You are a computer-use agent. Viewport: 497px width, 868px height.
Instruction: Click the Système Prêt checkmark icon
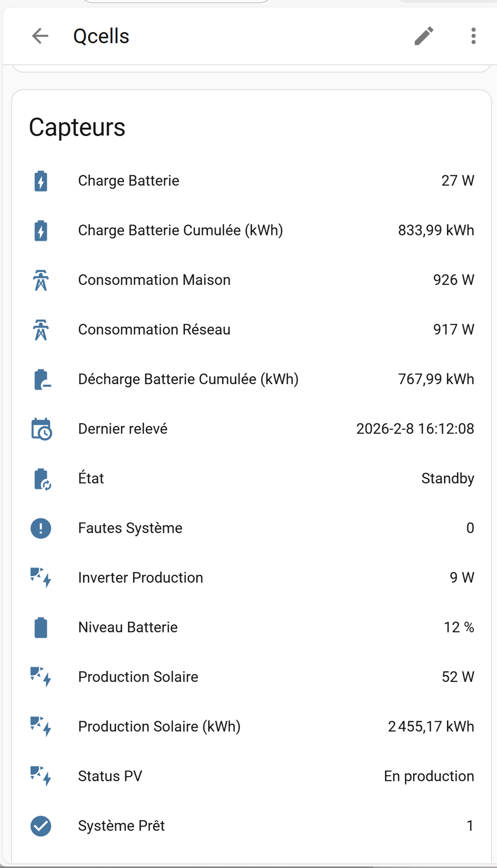coord(41,826)
